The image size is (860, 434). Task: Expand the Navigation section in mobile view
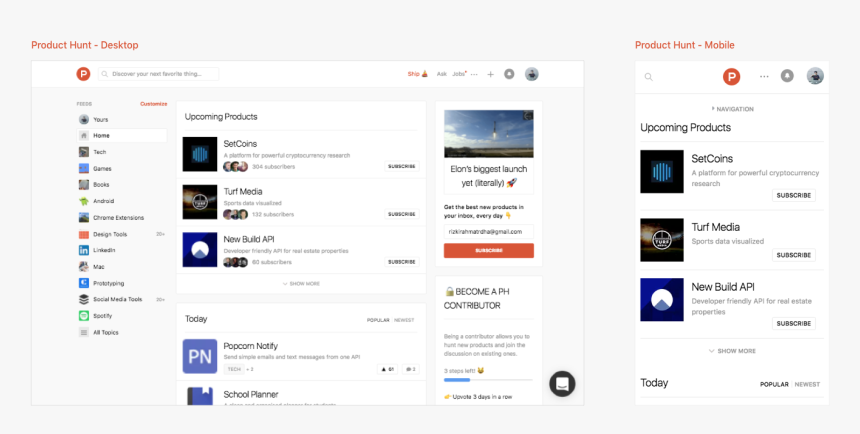coord(732,109)
